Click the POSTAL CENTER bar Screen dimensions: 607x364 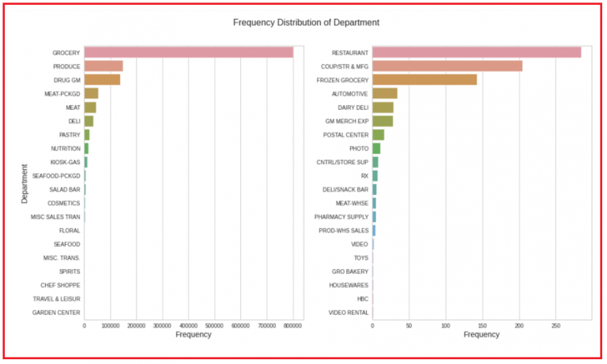coord(378,134)
